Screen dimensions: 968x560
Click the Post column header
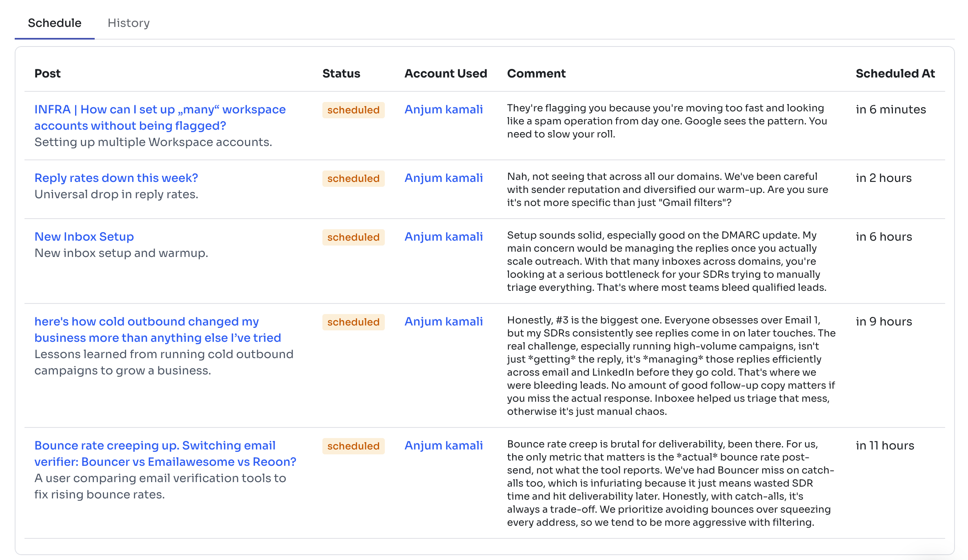coord(47,73)
